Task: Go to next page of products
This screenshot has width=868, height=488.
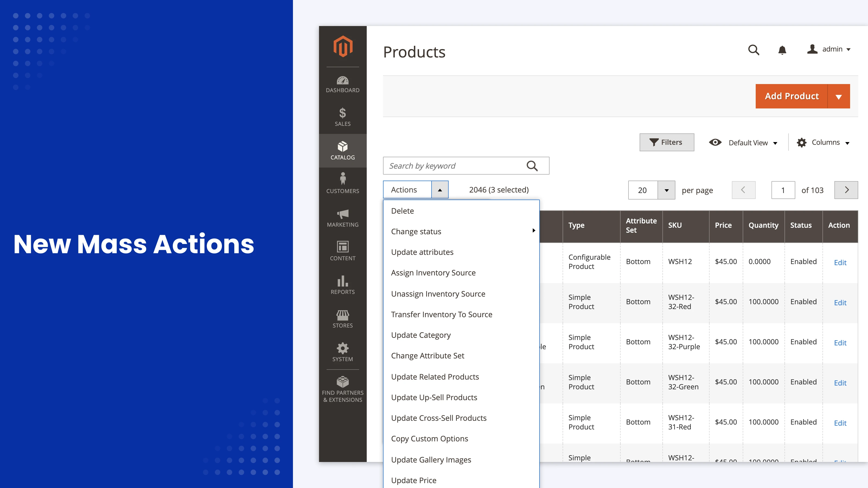Action: (x=846, y=190)
